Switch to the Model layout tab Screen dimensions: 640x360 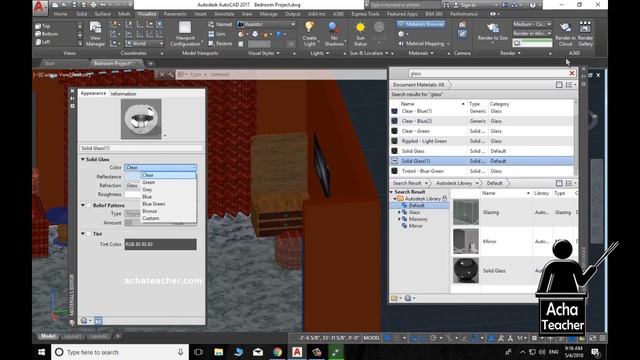click(48, 336)
